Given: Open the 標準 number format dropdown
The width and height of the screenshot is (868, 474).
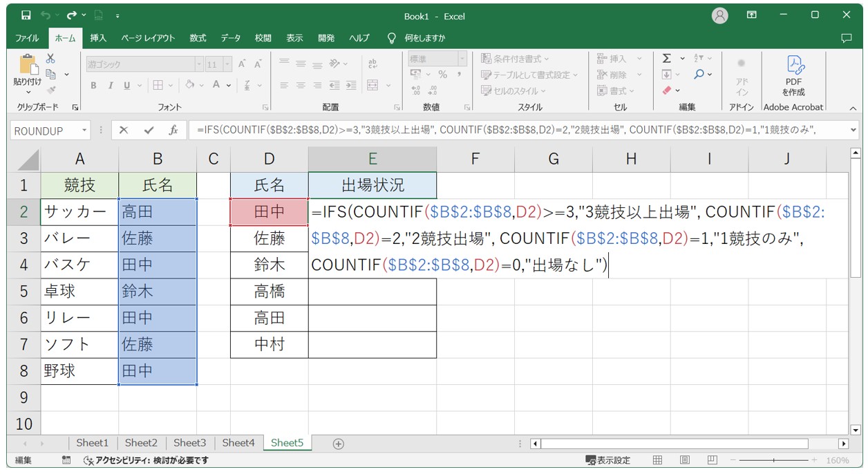Looking at the screenshot, I should pos(462,59).
